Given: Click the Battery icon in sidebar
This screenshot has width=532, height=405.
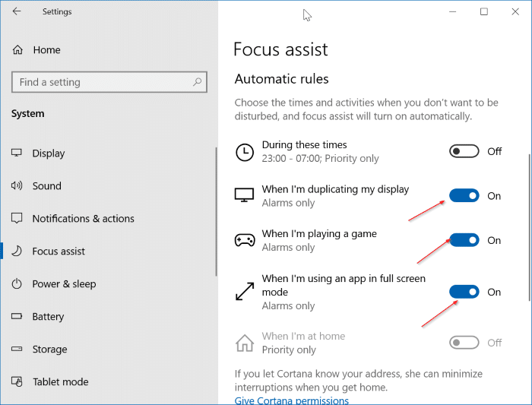Looking at the screenshot, I should click(x=17, y=316).
